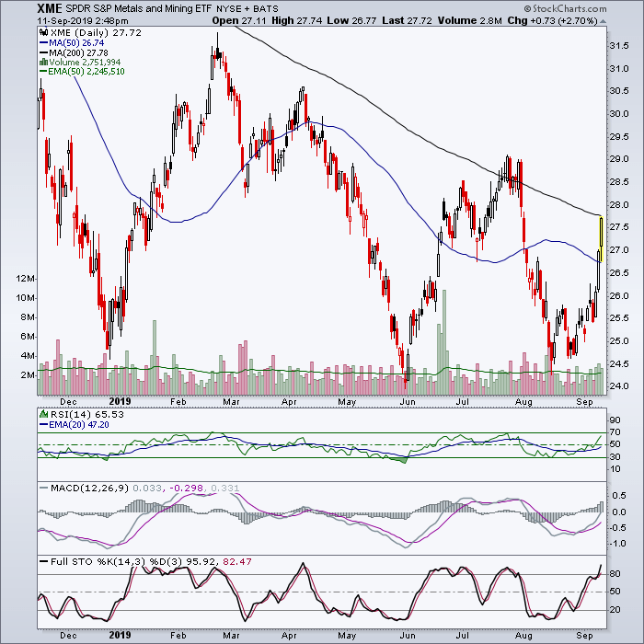644x644 pixels.
Task: Click the stochastic %D value '82.47'
Action: 237,561
